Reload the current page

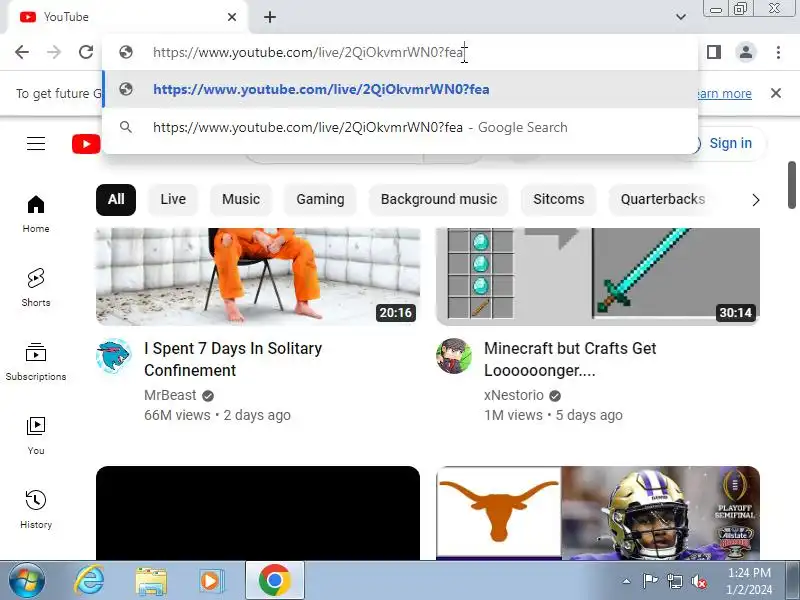tap(86, 52)
